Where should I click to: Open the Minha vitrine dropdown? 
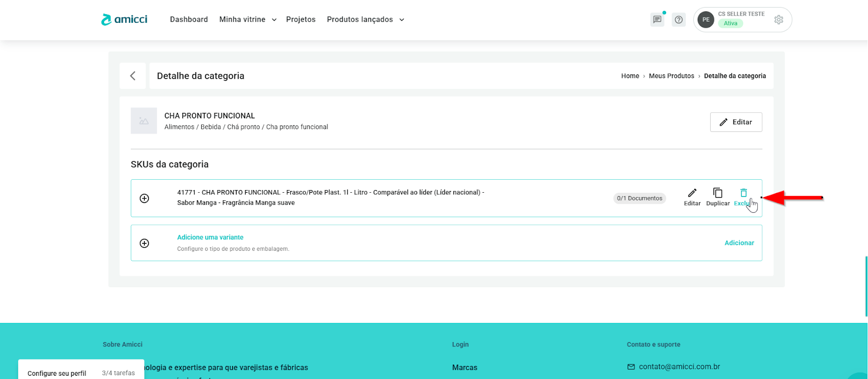click(x=248, y=20)
